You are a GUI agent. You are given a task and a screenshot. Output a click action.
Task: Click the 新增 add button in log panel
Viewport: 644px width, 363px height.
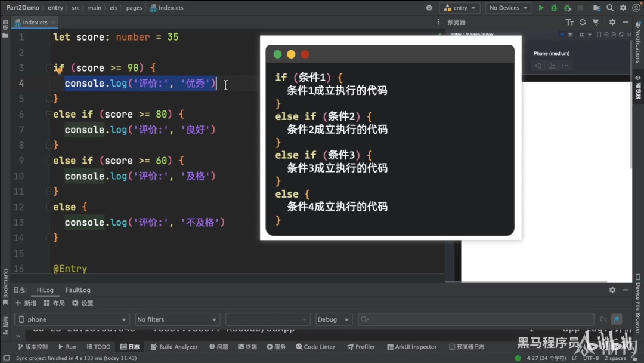click(26, 303)
